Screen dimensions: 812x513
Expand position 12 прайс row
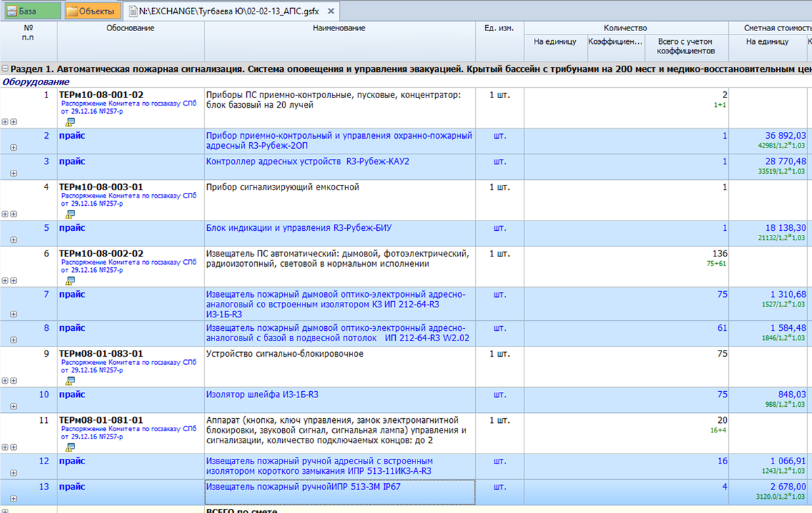pos(13,472)
